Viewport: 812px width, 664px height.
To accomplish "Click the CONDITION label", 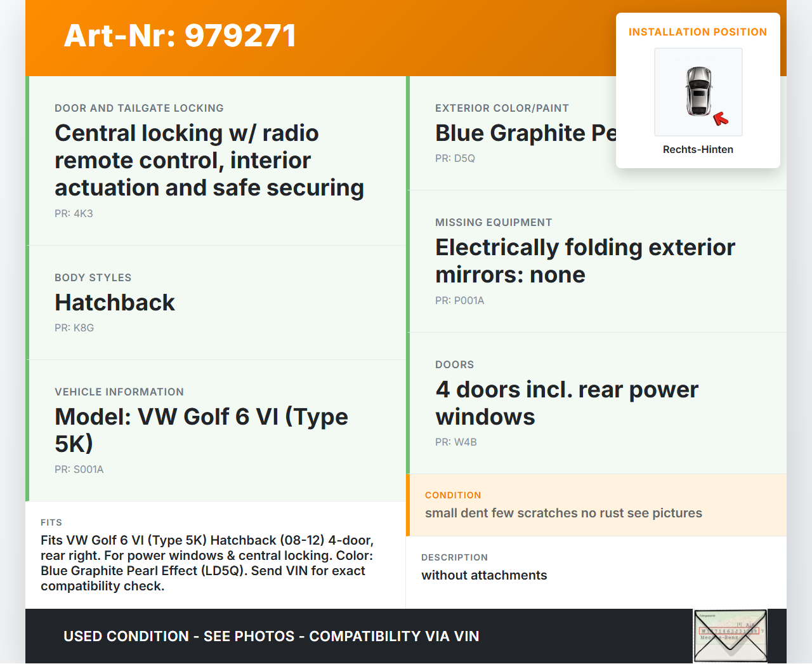I will pos(453,495).
